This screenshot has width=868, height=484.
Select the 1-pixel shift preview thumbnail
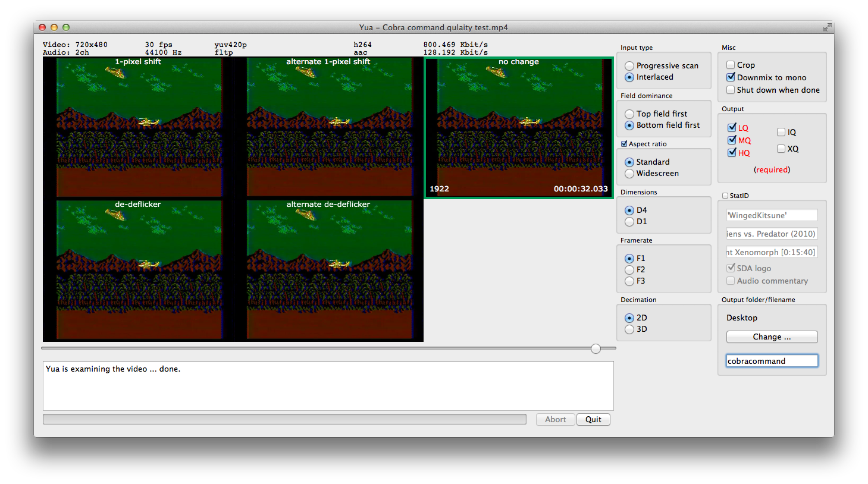(x=138, y=128)
